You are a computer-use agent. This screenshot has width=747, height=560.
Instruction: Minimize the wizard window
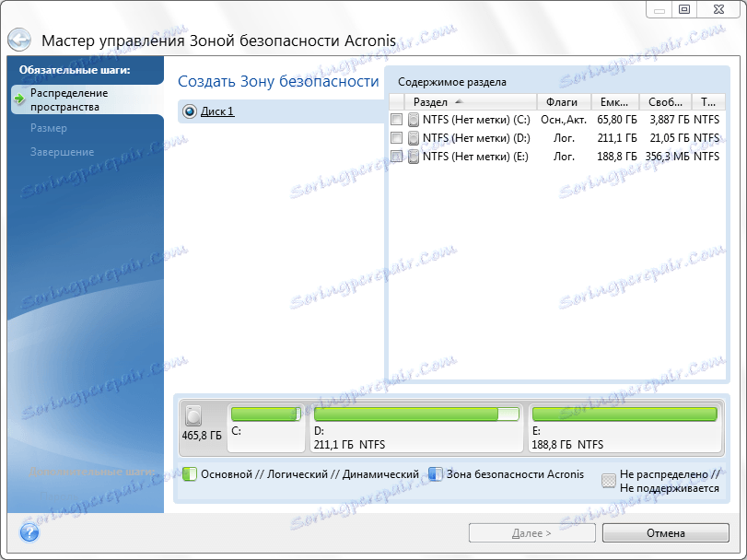(659, 9)
